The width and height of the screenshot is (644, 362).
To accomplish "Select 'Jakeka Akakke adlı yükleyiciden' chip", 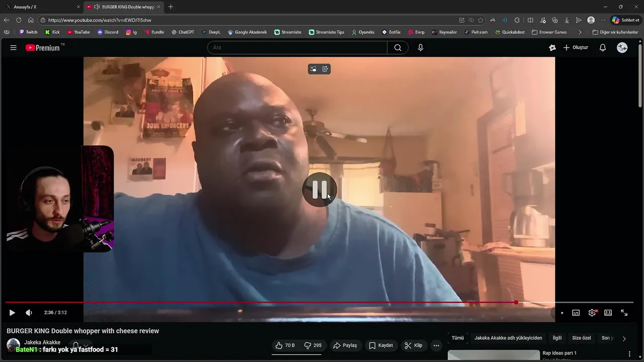I will pos(508,338).
